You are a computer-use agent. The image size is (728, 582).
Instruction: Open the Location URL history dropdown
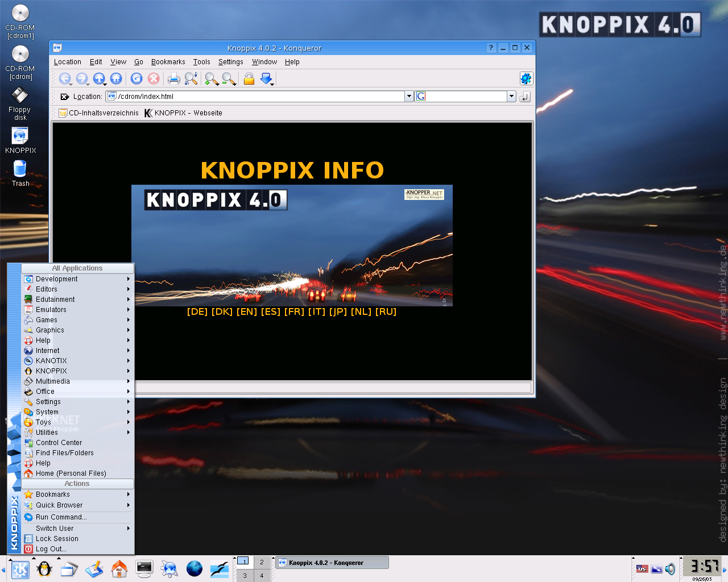409,97
